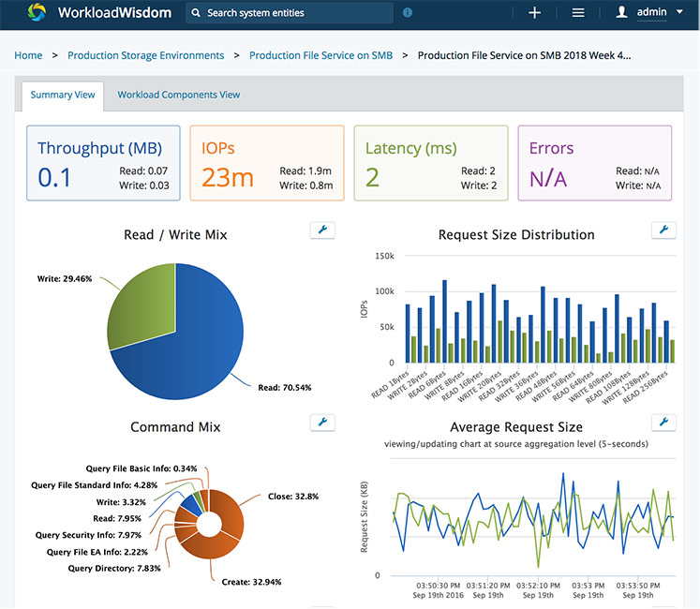Open the hamburger menu icon

[578, 13]
